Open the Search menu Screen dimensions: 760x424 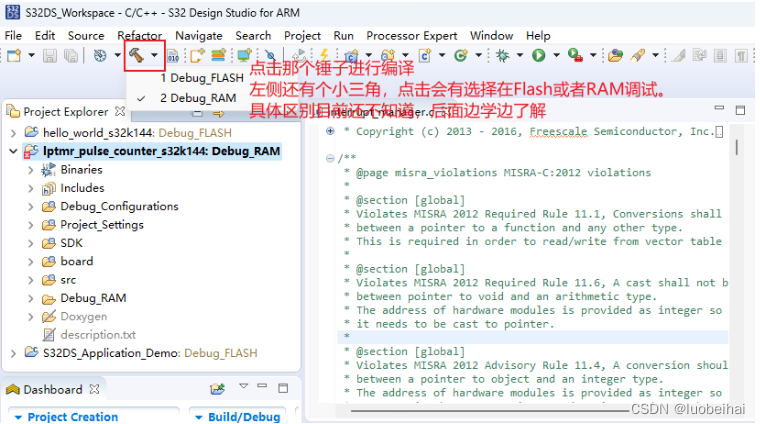[253, 35]
